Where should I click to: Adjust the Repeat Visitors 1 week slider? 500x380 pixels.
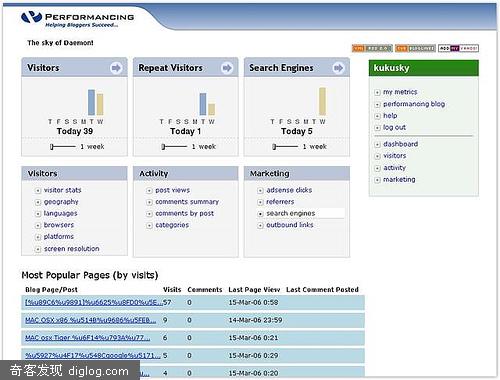pos(174,147)
